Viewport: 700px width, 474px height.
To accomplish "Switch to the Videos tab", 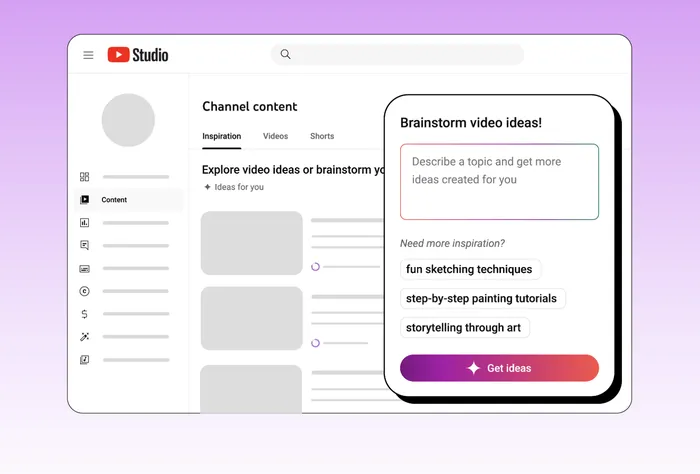I will [x=275, y=136].
